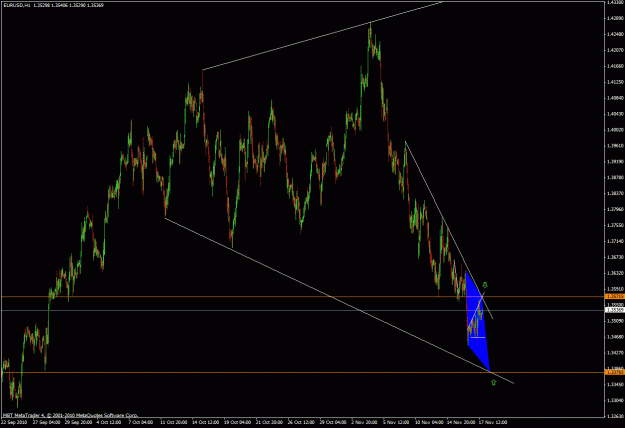
Task: Click the 1.37960 price scale label
Action: point(615,209)
